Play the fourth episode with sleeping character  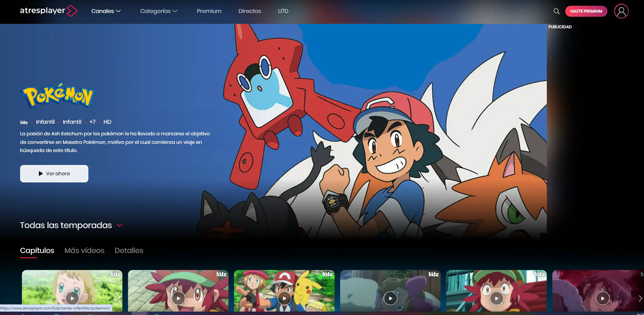click(391, 298)
